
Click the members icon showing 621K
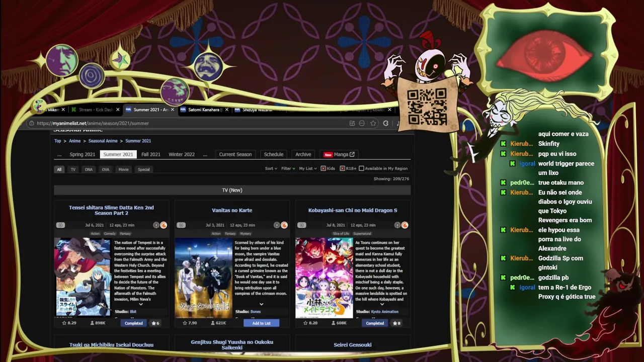click(x=213, y=323)
